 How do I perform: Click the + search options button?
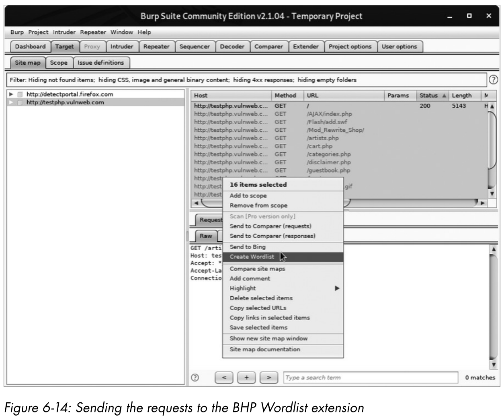click(246, 377)
